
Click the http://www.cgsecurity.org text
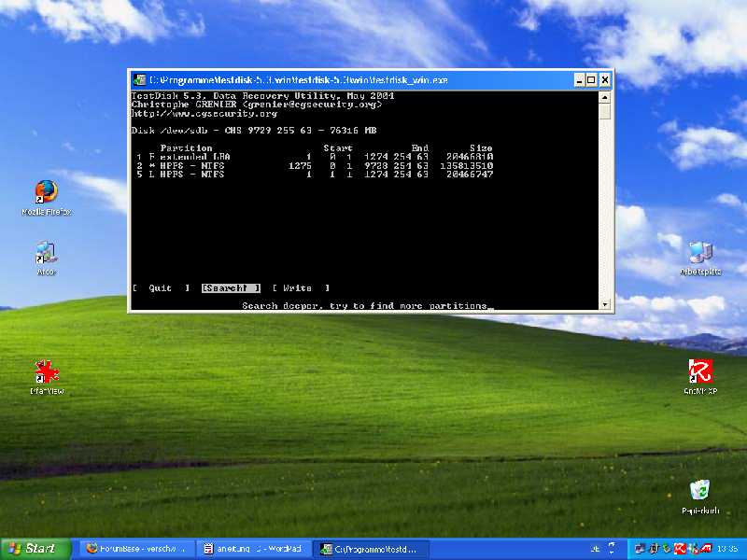[204, 114]
